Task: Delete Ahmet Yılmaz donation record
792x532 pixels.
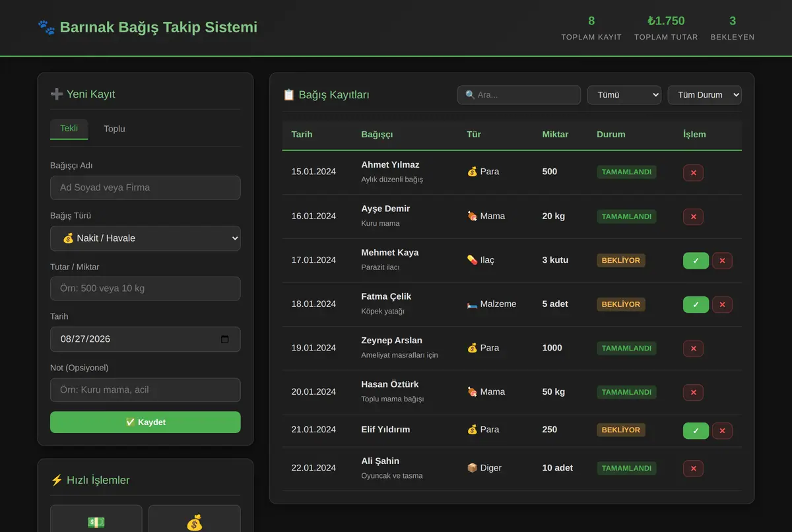Action: tap(693, 172)
